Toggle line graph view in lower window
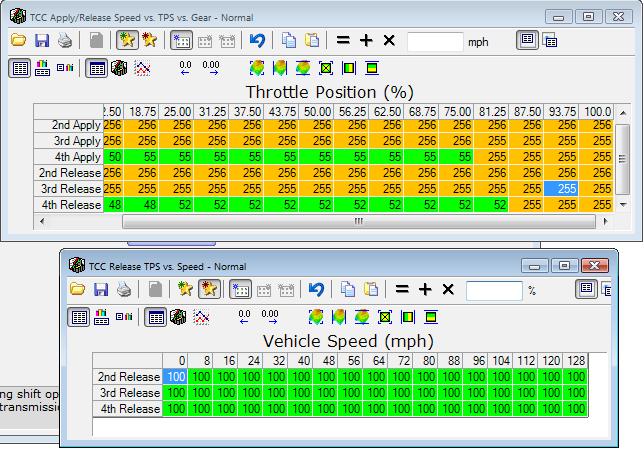 (201, 317)
